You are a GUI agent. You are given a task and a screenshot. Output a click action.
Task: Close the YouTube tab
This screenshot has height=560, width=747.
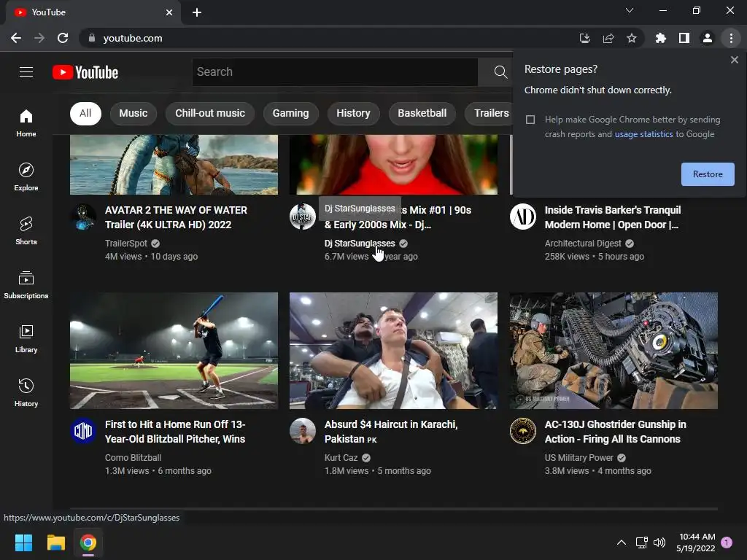pos(169,12)
